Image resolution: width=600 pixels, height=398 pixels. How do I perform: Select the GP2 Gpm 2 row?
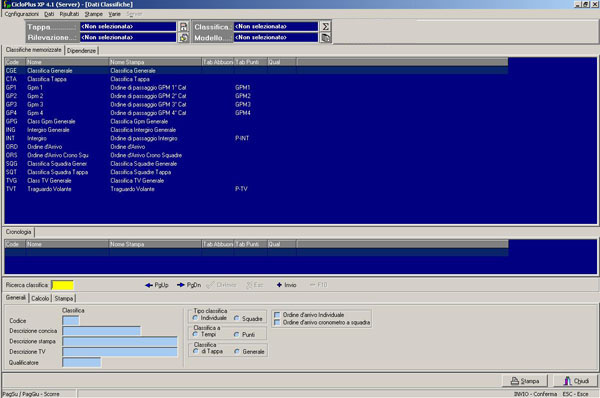tap(256, 96)
